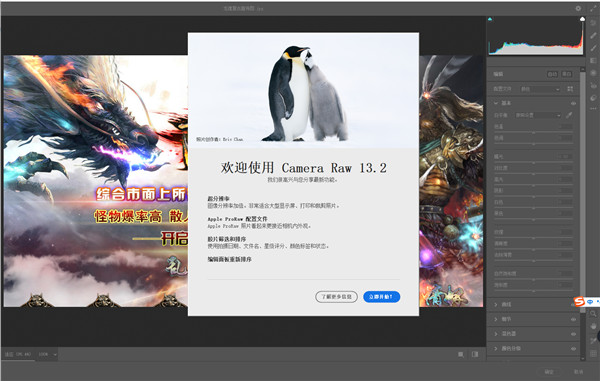Adjust the 饱和度 saturation slider

534,291
